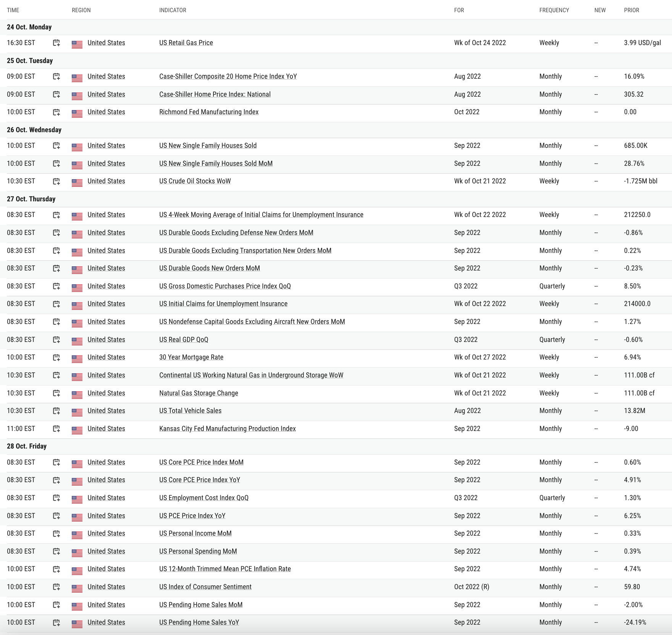
Task: Click prior value 212250.0
Action: tap(637, 215)
